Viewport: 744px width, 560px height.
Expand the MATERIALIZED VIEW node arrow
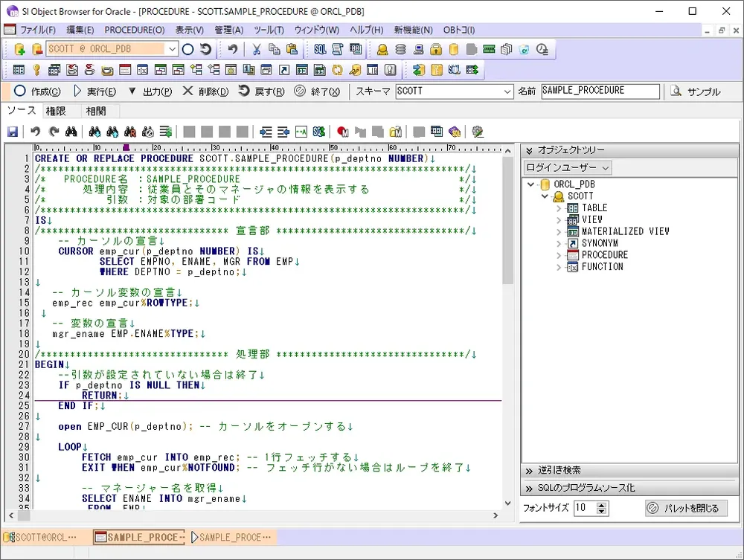point(559,232)
